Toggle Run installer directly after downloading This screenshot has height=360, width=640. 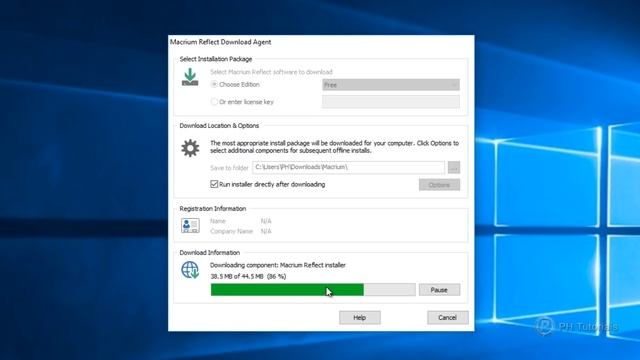214,184
